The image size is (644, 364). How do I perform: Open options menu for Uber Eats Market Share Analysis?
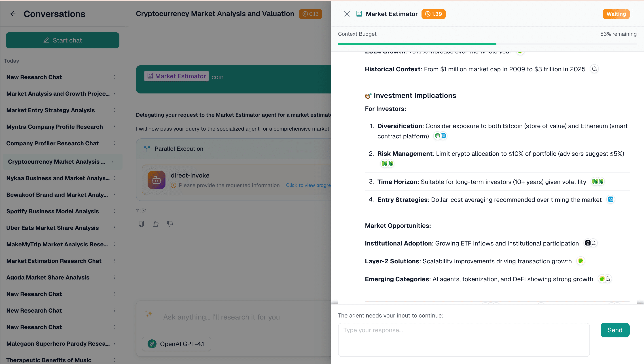coord(114,228)
